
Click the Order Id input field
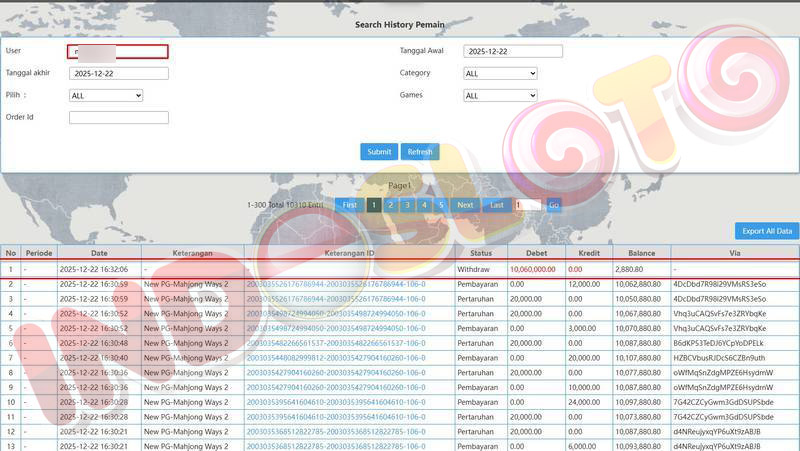(118, 118)
